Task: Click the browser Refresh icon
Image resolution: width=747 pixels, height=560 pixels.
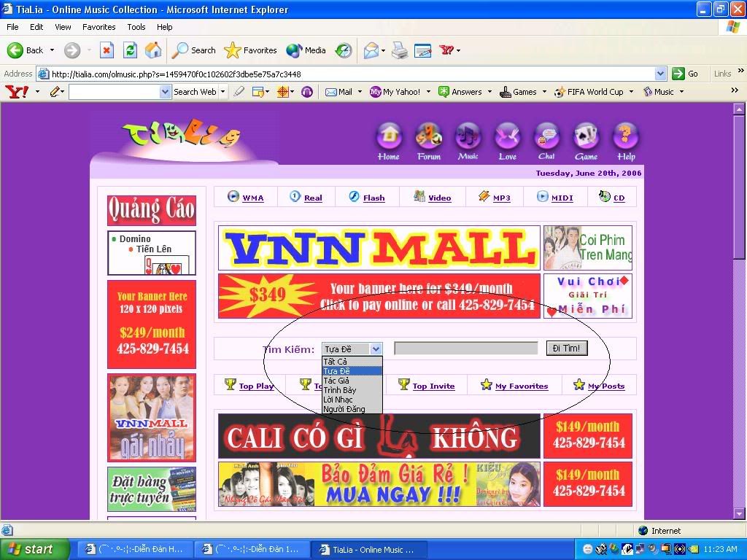Action: click(x=130, y=50)
